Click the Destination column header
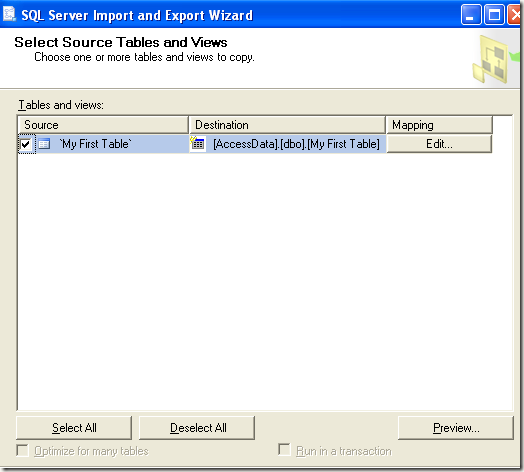524x472 pixels. 287,125
